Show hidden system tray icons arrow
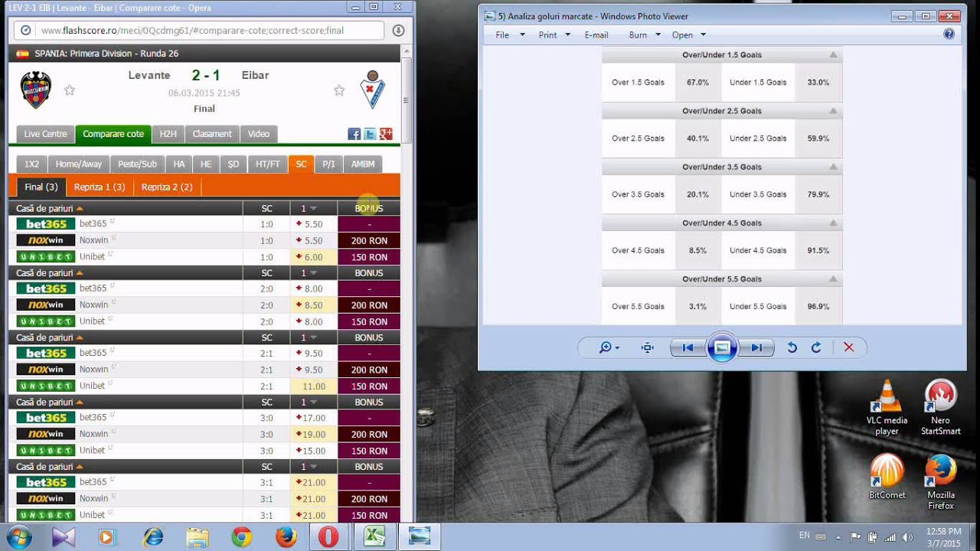This screenshot has height=551, width=980. pos(838,537)
